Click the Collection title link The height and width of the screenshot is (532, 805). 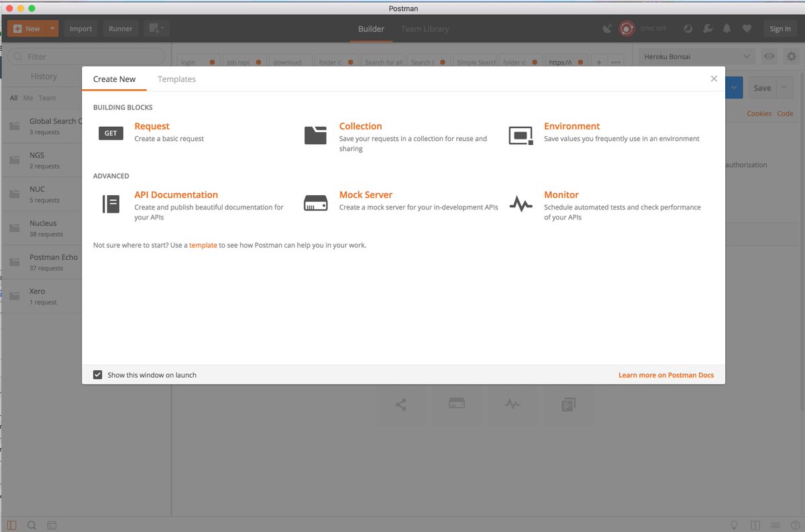point(360,126)
